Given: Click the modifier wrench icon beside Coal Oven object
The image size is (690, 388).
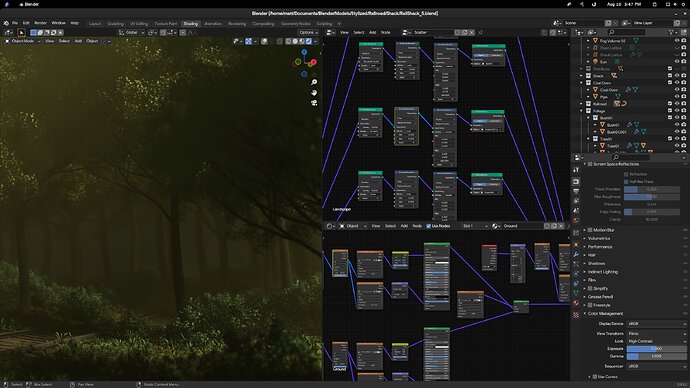Looking at the screenshot, I should 628,90.
